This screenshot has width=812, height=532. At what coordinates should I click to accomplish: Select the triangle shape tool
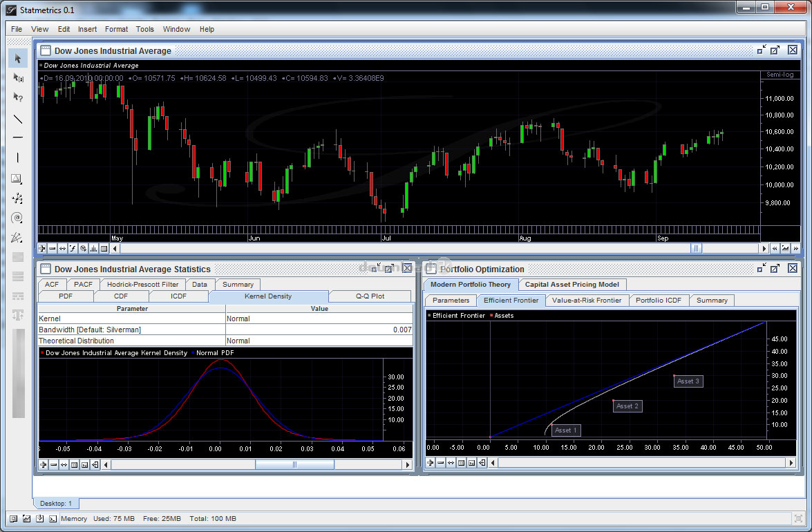tap(17, 178)
